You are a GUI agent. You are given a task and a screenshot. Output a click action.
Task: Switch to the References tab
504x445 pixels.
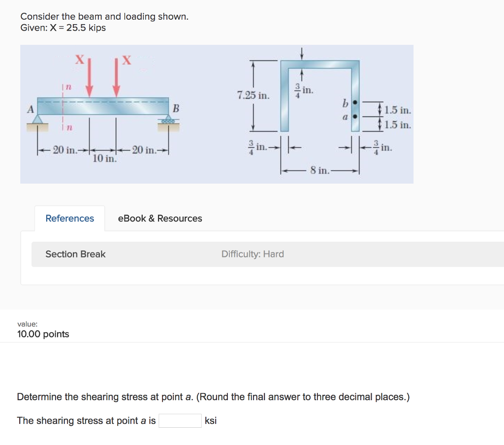click(69, 218)
